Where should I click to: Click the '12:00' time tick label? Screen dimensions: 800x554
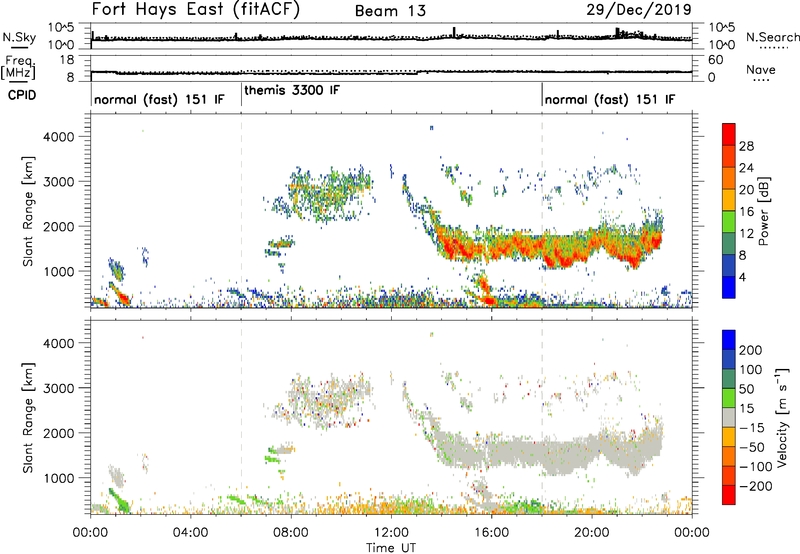point(391,533)
